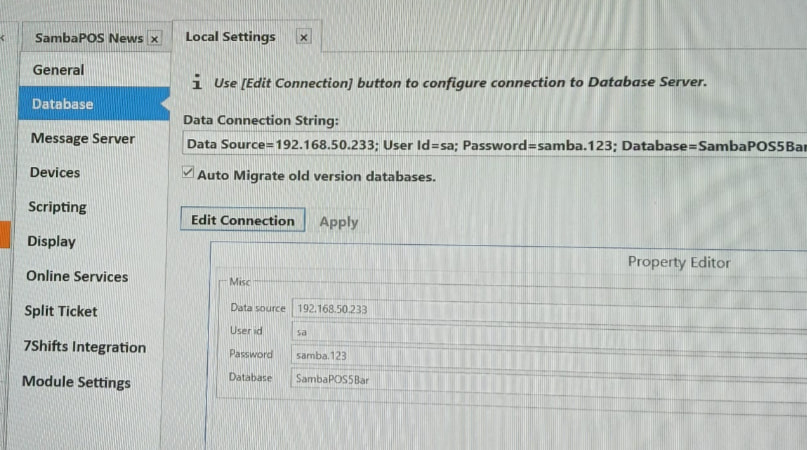The width and height of the screenshot is (807, 450).
Task: Select Split Ticket in the sidebar
Action: [61, 312]
